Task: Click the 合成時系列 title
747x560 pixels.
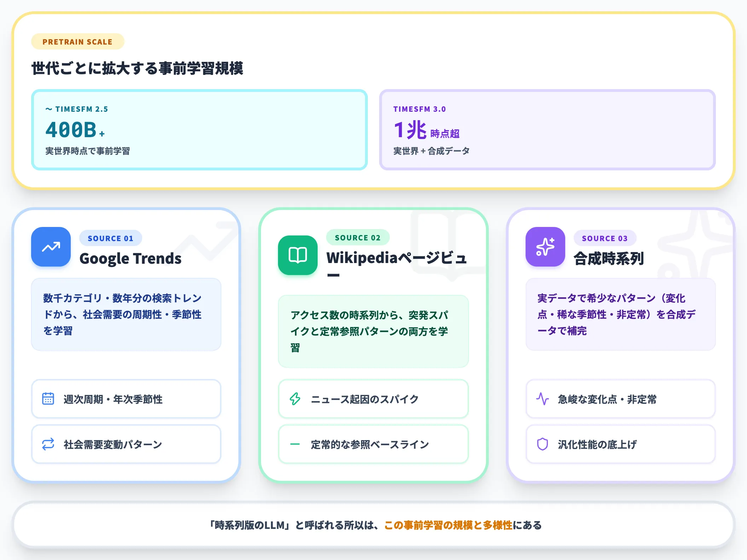Action: point(609,258)
